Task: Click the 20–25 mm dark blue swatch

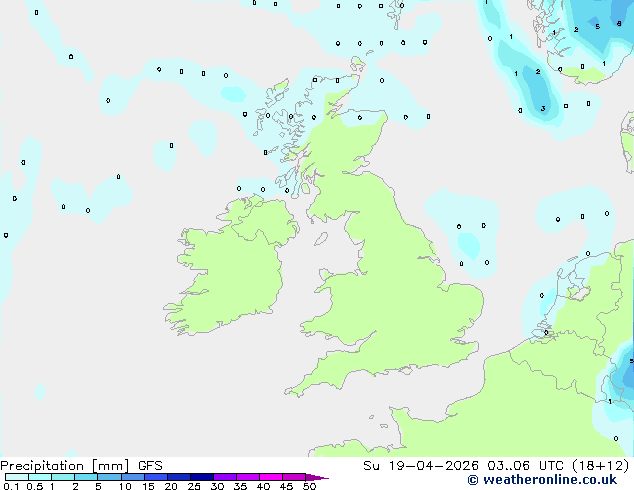Action: tap(179, 477)
